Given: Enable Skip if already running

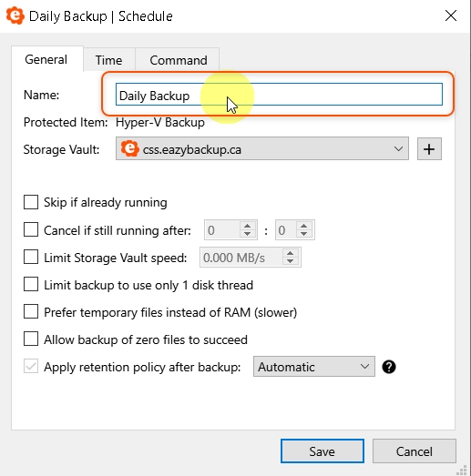Looking at the screenshot, I should [x=31, y=202].
